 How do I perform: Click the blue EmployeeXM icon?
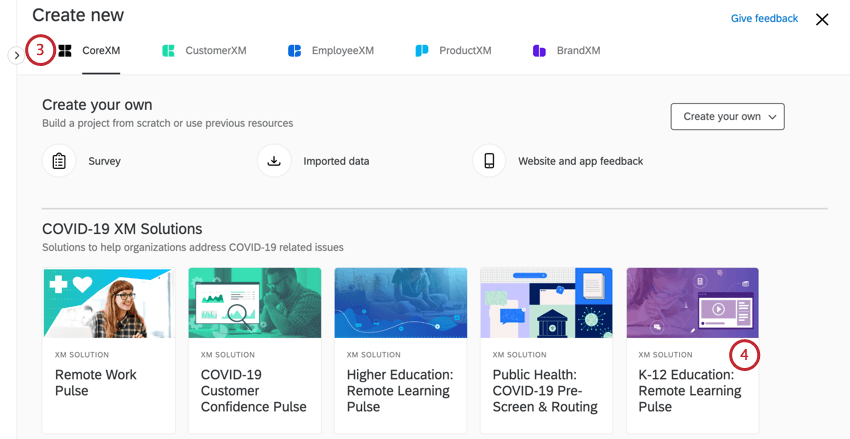click(x=294, y=51)
